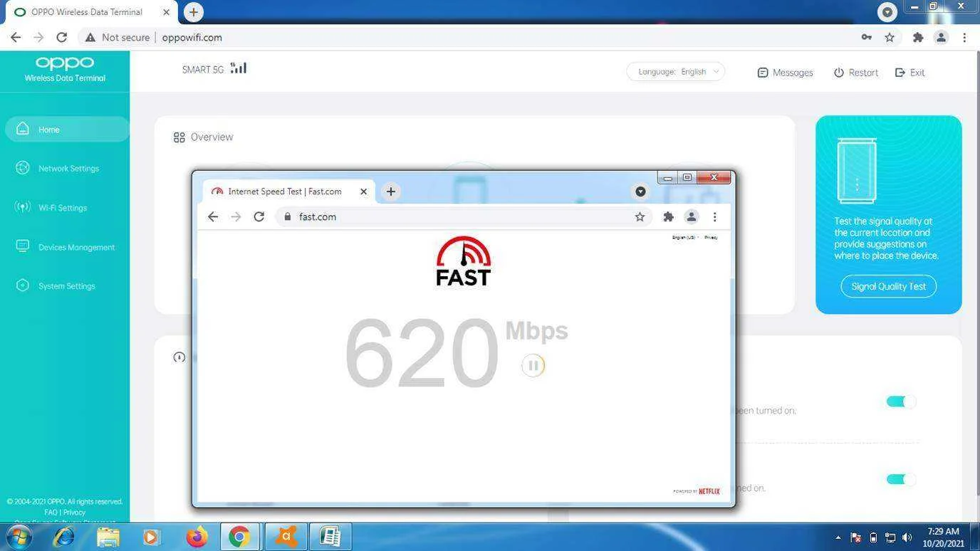The height and width of the screenshot is (551, 980).
Task: Select the OPPO Wireless Data Terminal tab
Action: click(x=88, y=12)
